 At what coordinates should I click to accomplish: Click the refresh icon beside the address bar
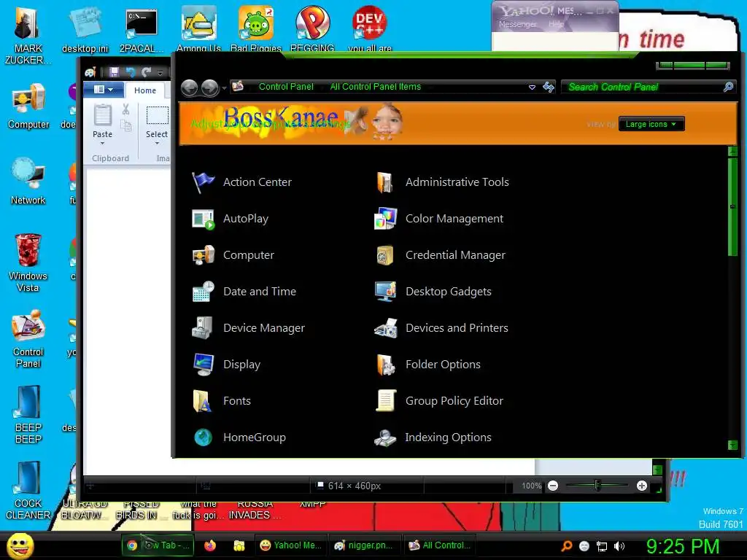(549, 87)
